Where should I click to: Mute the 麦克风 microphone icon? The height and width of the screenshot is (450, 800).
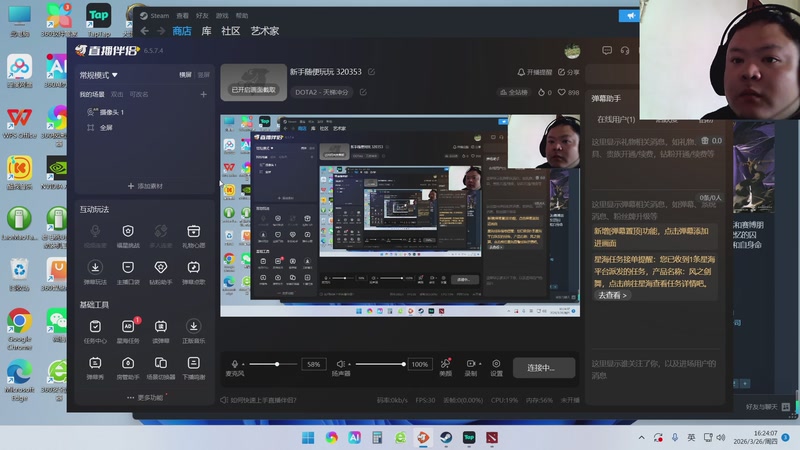pos(235,364)
